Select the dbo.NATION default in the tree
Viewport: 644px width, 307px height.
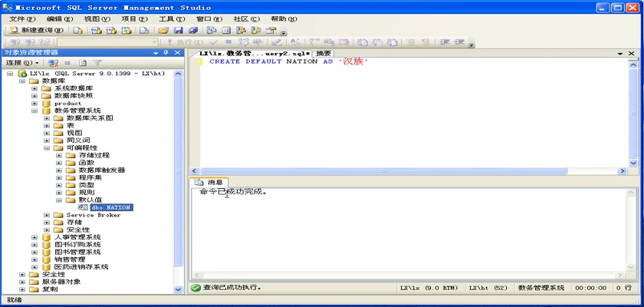[x=111, y=207]
